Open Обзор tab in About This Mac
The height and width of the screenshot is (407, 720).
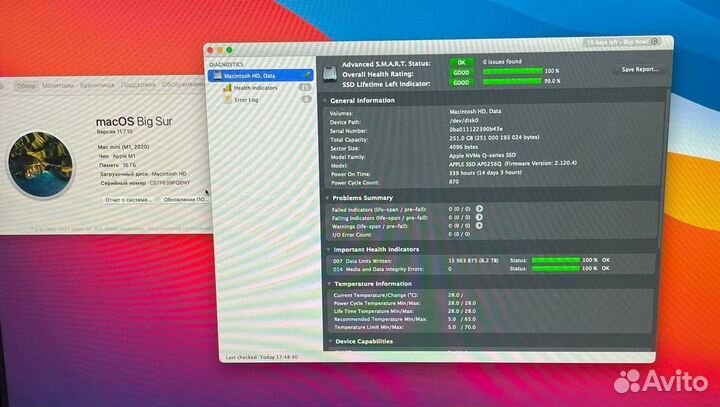(x=26, y=85)
